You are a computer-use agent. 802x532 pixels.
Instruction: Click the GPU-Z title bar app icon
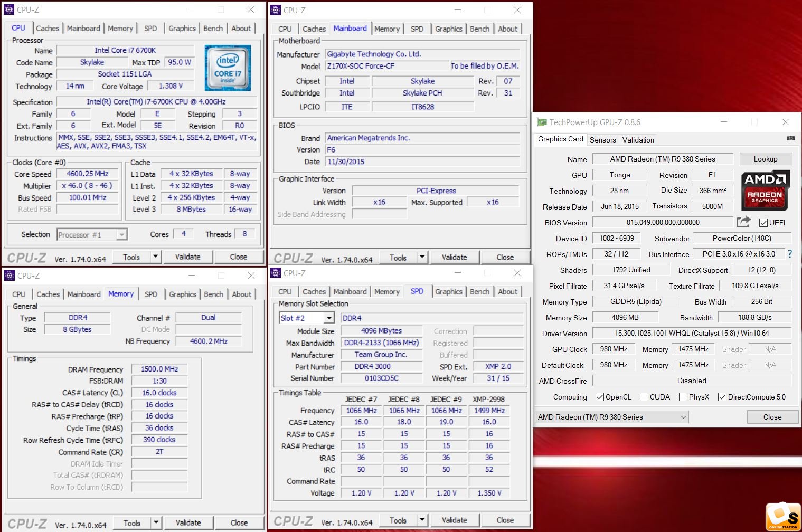coord(542,122)
